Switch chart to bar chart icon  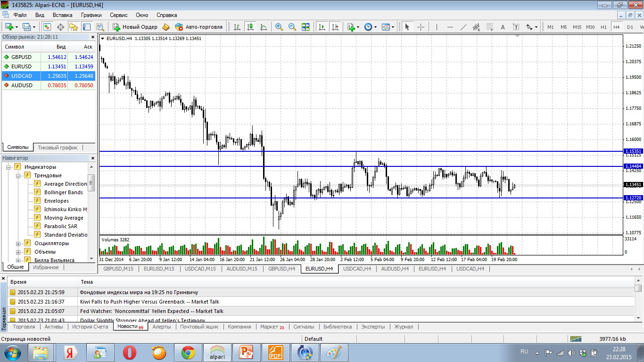237,27
